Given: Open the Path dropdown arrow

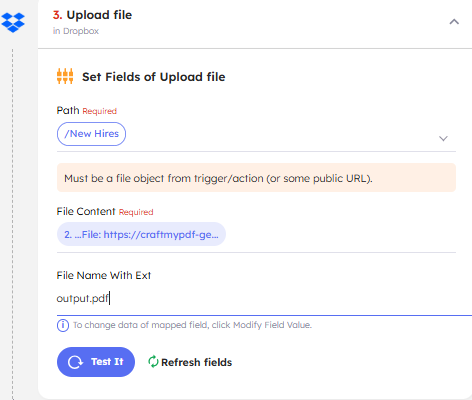Looking at the screenshot, I should tap(443, 138).
